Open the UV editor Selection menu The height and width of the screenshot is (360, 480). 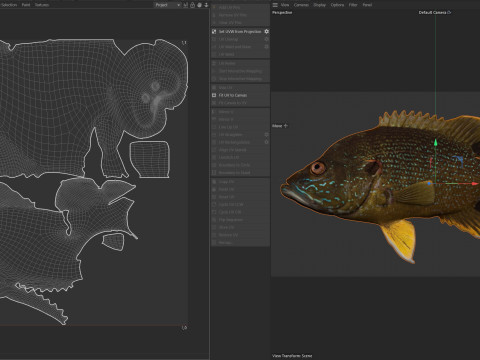pos(9,5)
